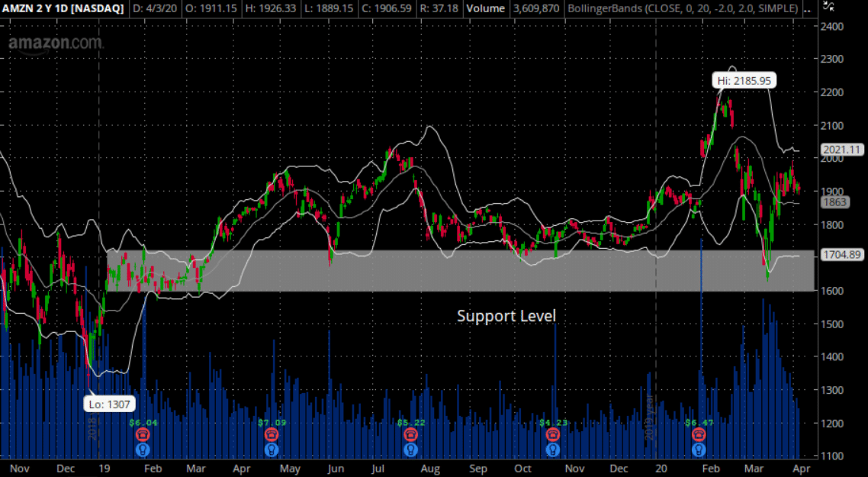Viewport: 868px width, 477px height.
Task: Click the $6.47 earnings estimate
Action: click(699, 422)
